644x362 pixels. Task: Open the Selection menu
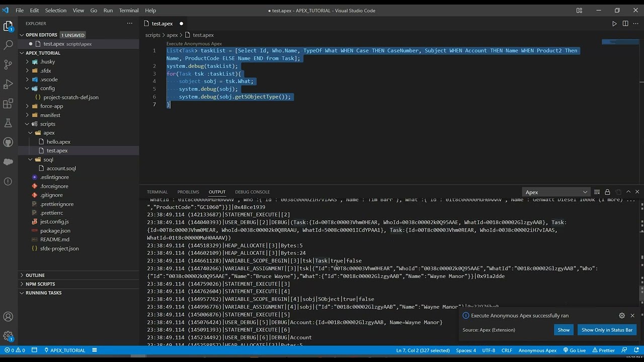[x=56, y=10]
